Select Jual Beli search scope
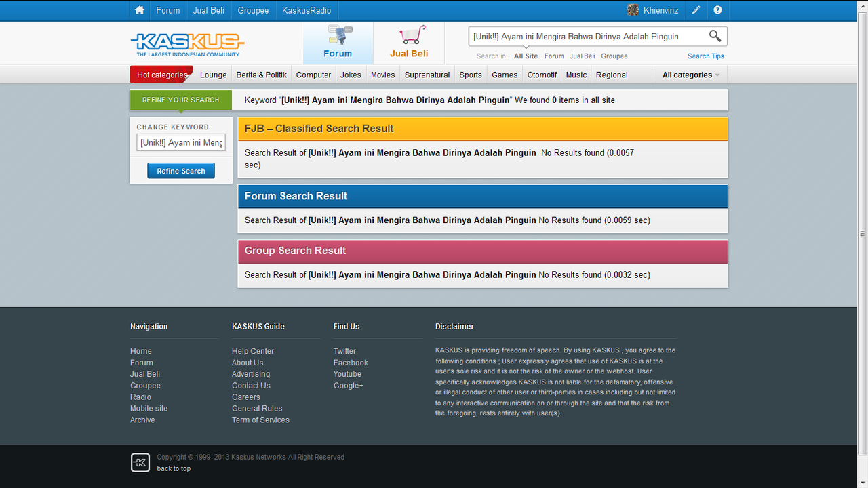This screenshot has width=868, height=488. (583, 56)
